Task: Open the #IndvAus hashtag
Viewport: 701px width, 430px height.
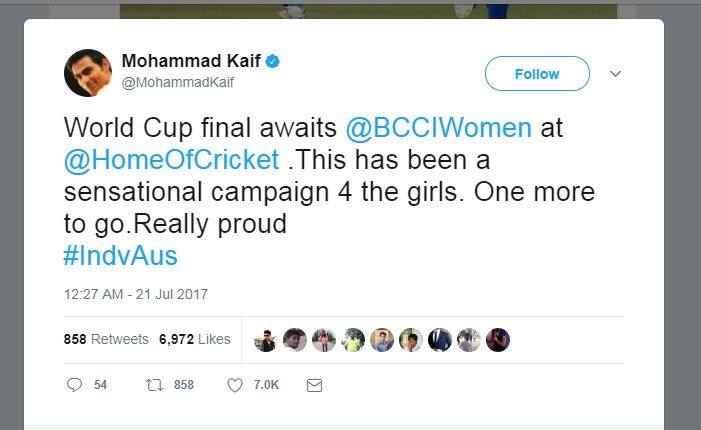Action: pyautogui.click(x=121, y=256)
